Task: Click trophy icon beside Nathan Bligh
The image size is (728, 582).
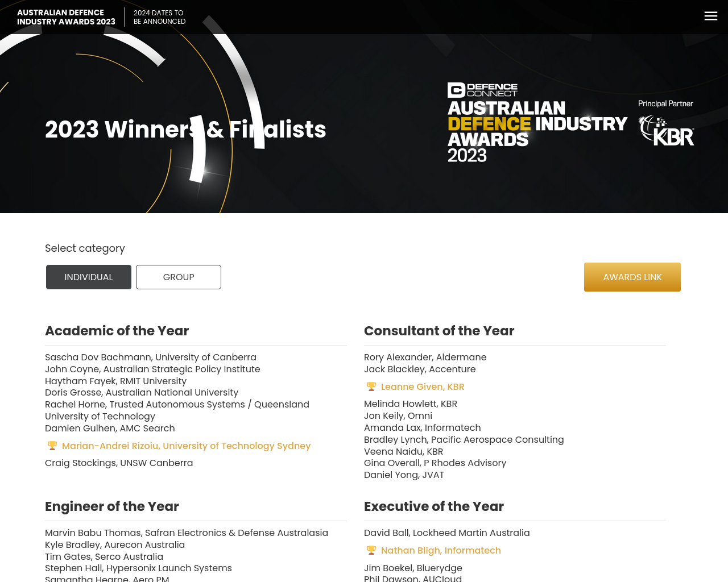Action: pos(371,550)
